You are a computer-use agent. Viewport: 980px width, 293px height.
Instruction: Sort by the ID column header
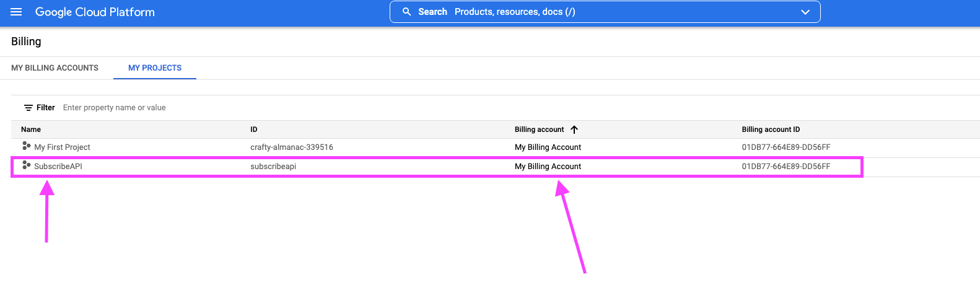pyautogui.click(x=254, y=129)
